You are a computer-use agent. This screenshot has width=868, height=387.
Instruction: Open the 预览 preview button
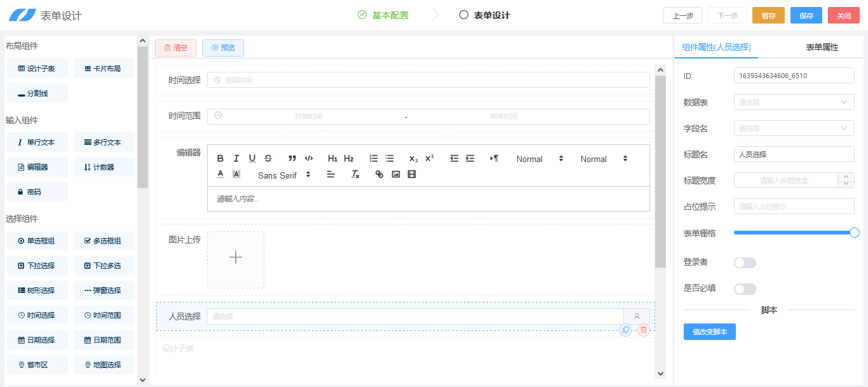223,48
